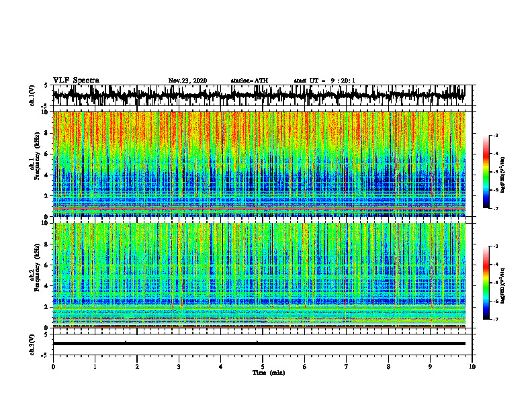Click the thick black ch.3 trace

[259, 344]
